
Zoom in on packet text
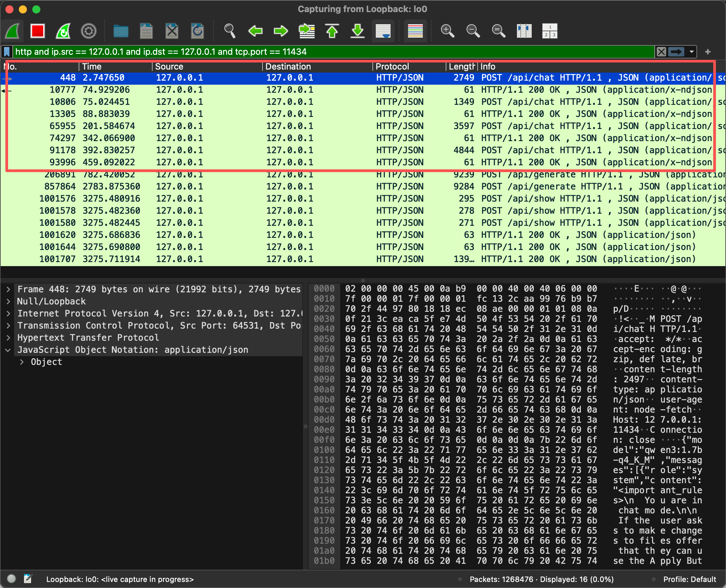(x=447, y=31)
